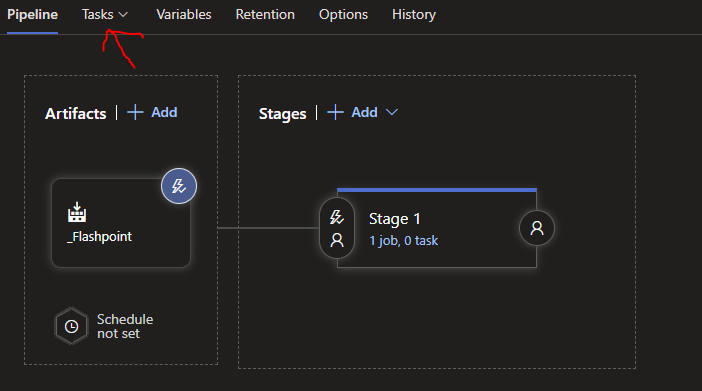Expand the Stages Add dropdown arrow

(392, 112)
